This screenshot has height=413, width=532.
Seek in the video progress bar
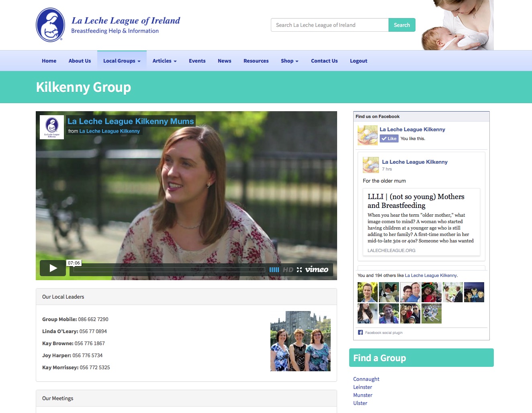(169, 270)
